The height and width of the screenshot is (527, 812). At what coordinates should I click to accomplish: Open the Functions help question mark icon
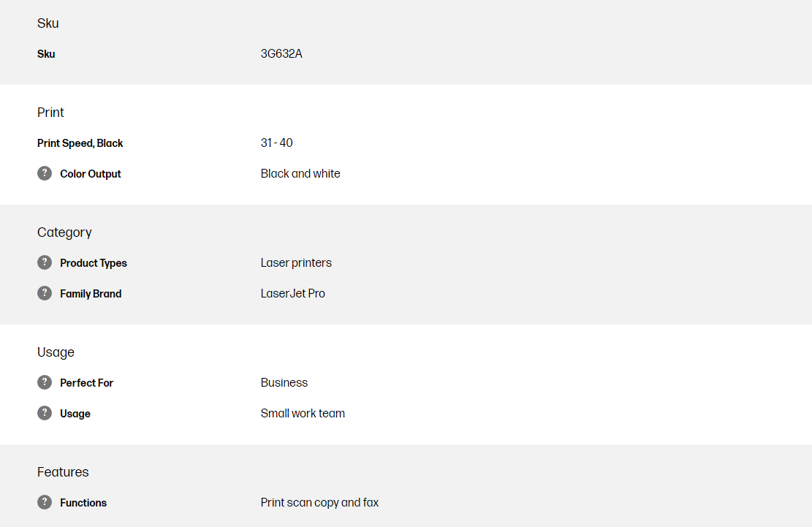[x=45, y=502]
